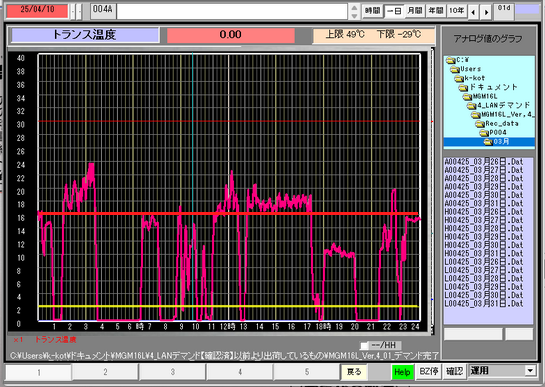Click bottom button numbered 2

[105, 372]
